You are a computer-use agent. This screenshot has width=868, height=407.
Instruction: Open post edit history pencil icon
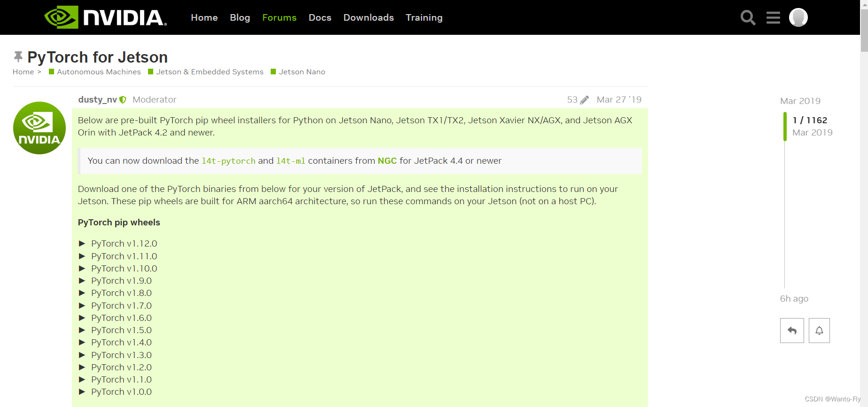tap(584, 100)
